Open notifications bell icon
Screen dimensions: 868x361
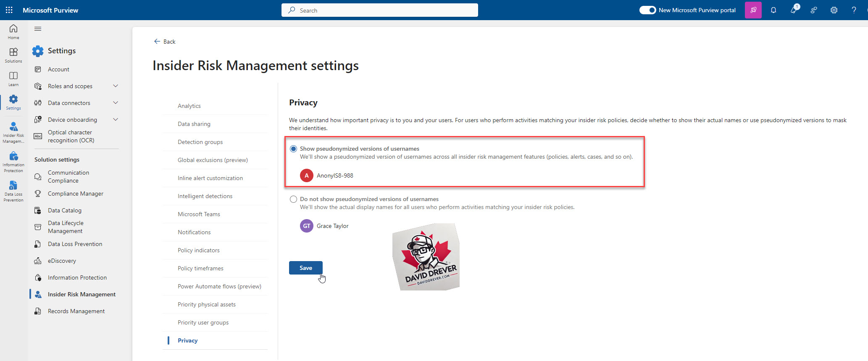click(773, 10)
